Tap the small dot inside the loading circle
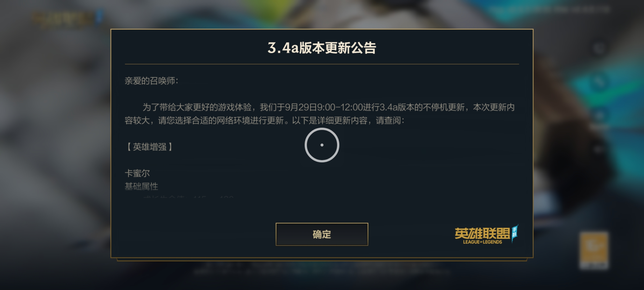 pos(322,145)
